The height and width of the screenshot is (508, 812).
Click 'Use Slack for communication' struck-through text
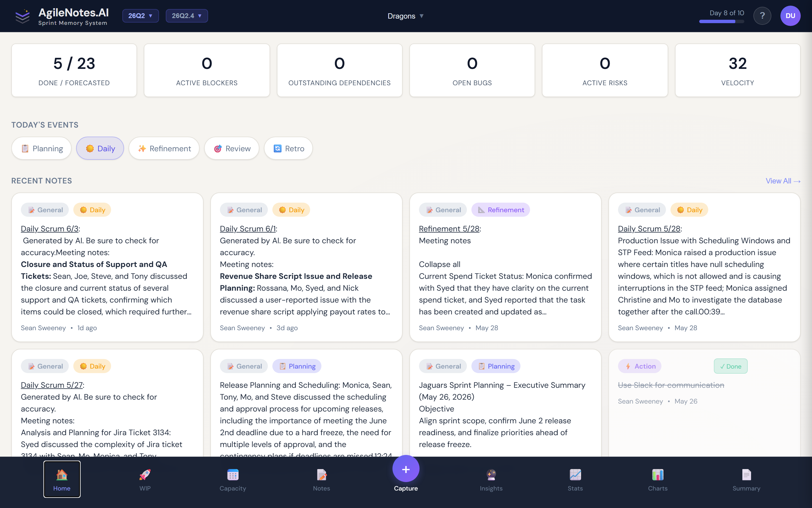tap(671, 385)
